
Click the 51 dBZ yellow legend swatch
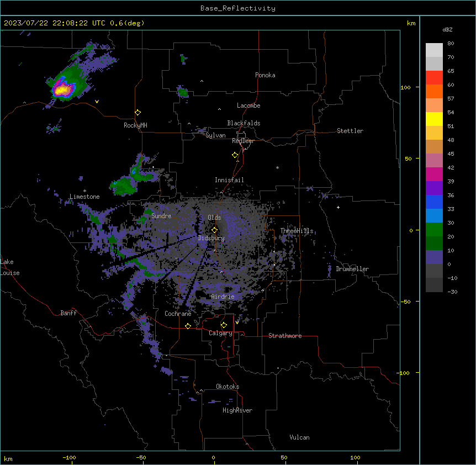pyautogui.click(x=434, y=119)
